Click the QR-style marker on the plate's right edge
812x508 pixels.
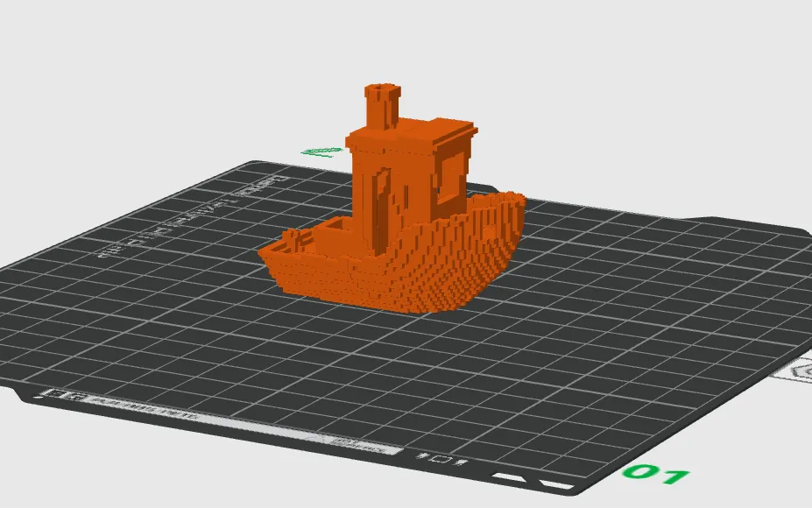point(805,368)
